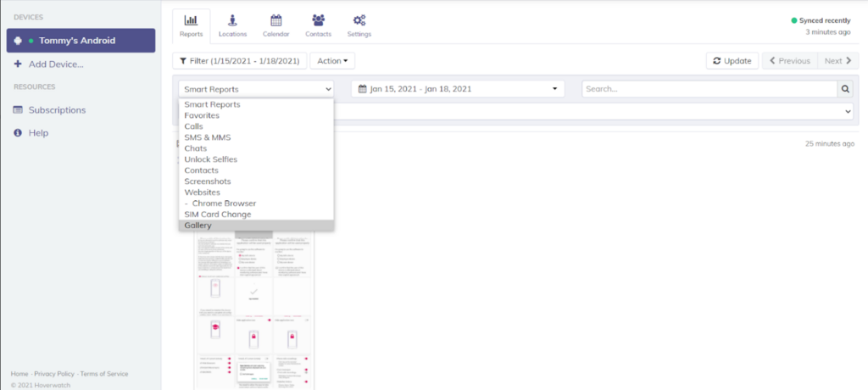Screen dimensions: 868x390
Task: Click the Smart Reports combo box
Action: (256, 89)
